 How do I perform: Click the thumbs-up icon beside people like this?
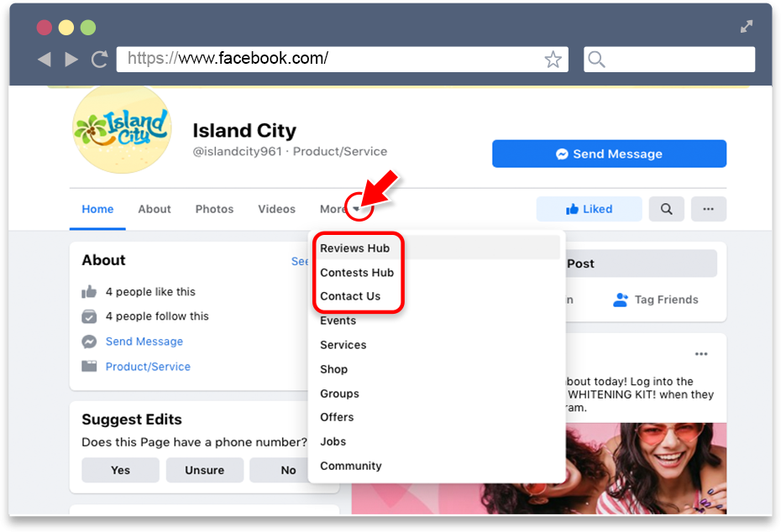[89, 292]
